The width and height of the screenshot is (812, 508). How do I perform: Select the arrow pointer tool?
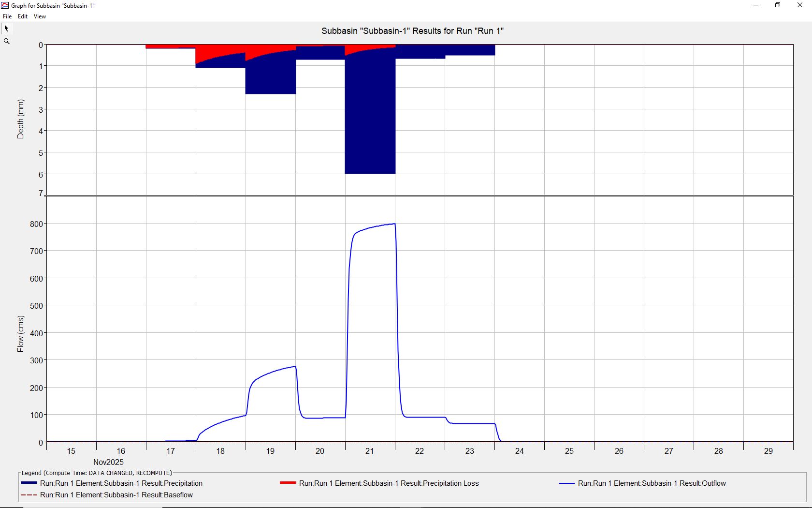tap(6, 29)
